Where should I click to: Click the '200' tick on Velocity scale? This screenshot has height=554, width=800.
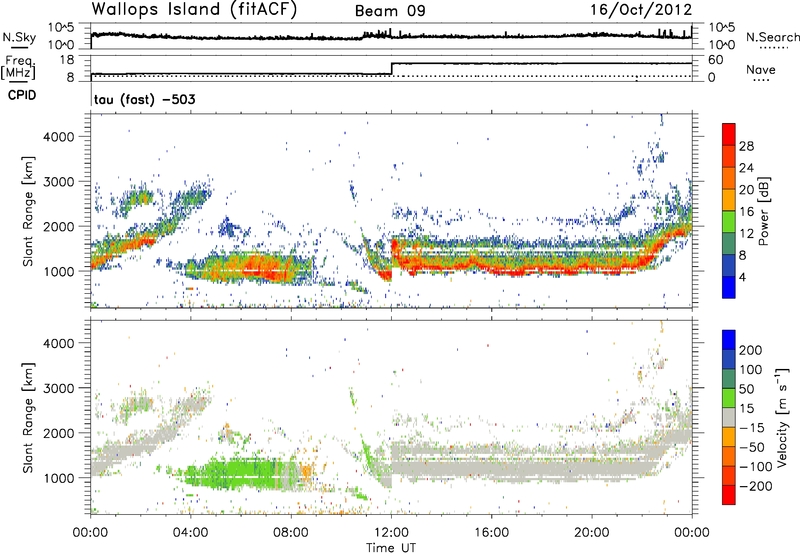click(751, 350)
